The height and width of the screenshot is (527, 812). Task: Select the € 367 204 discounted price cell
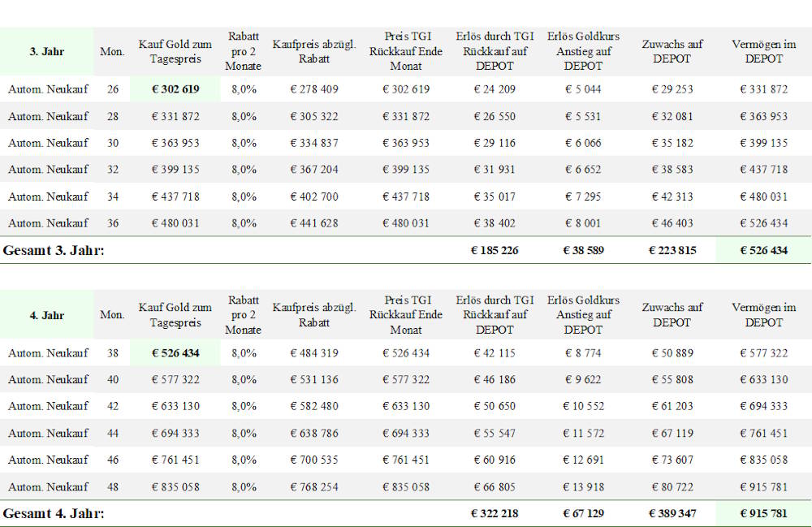(314, 169)
